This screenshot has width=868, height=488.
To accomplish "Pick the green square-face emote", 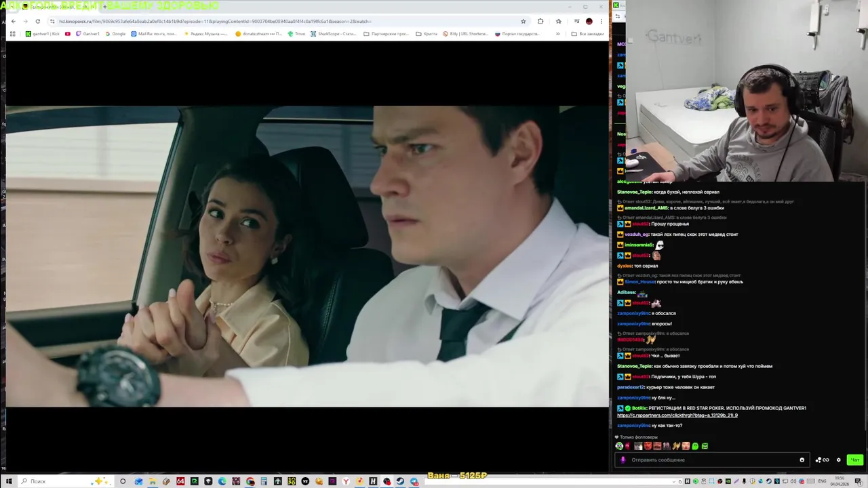I will coord(705,446).
